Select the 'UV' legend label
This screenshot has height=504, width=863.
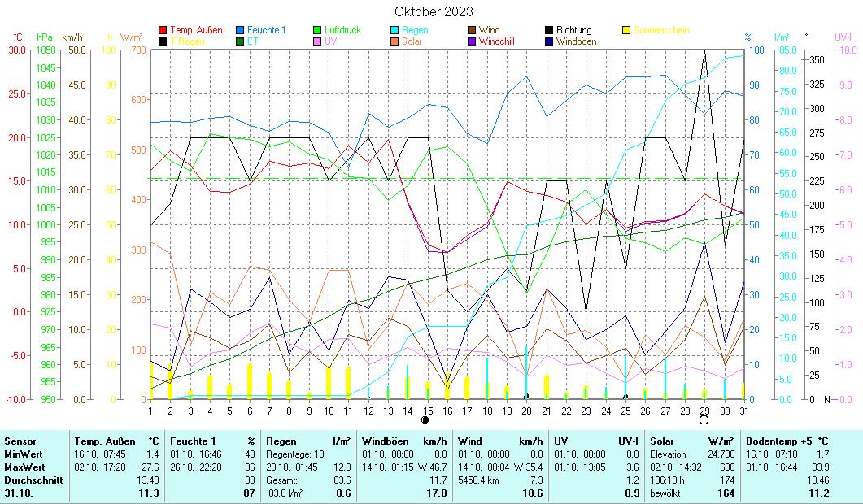coord(330,41)
